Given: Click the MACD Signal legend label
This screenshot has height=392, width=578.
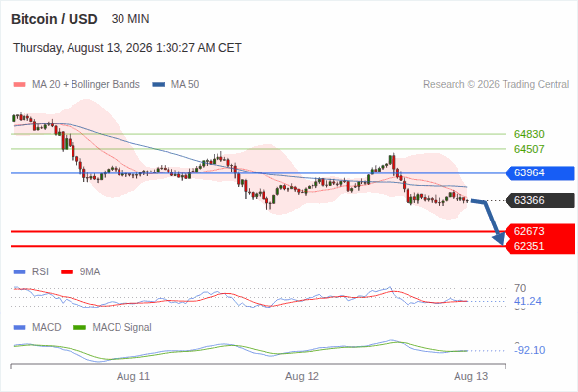Looking at the screenshot, I should point(122,328).
